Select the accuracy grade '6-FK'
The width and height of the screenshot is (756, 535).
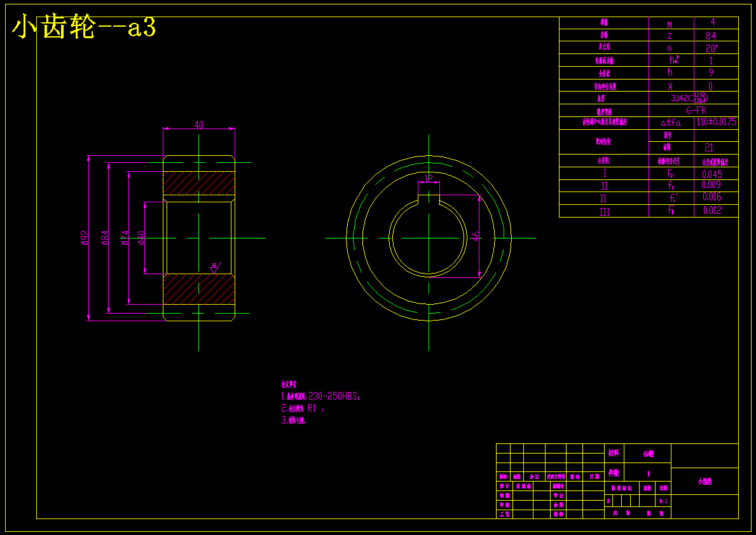coord(697,111)
